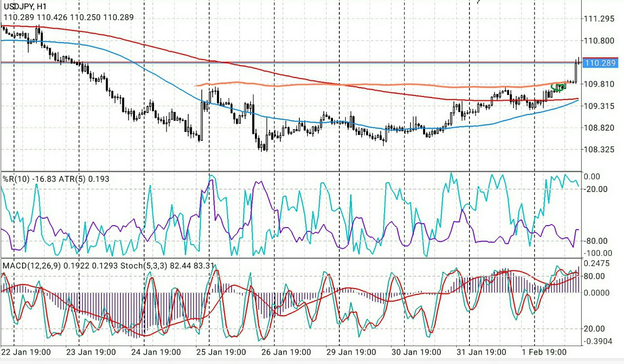Screen dimensions: 624x364
Task: Click the -0.3904 scale in MACD pane
Action: coord(598,341)
